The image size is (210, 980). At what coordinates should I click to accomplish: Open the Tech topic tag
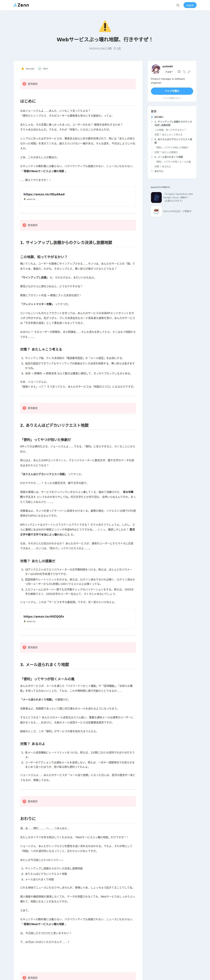(43, 69)
